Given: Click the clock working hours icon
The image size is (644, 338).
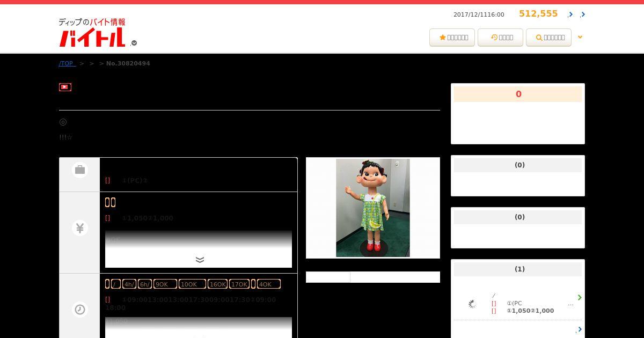Looking at the screenshot, I should (x=80, y=310).
